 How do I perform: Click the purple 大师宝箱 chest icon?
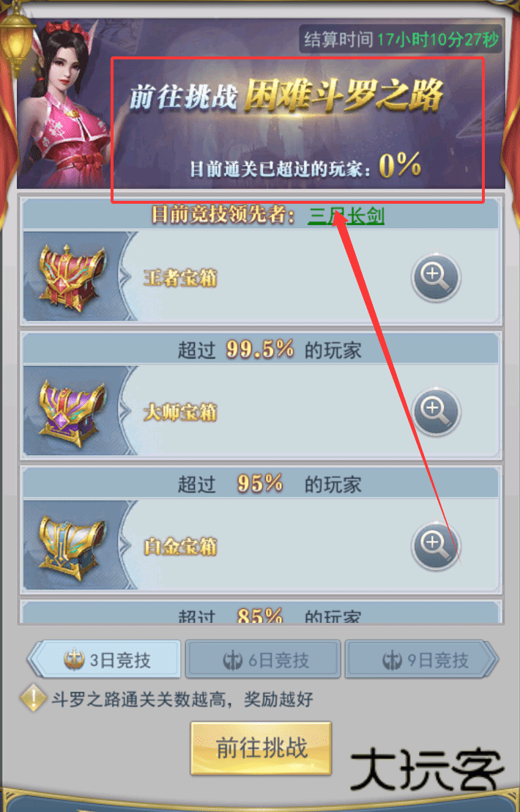tap(72, 413)
